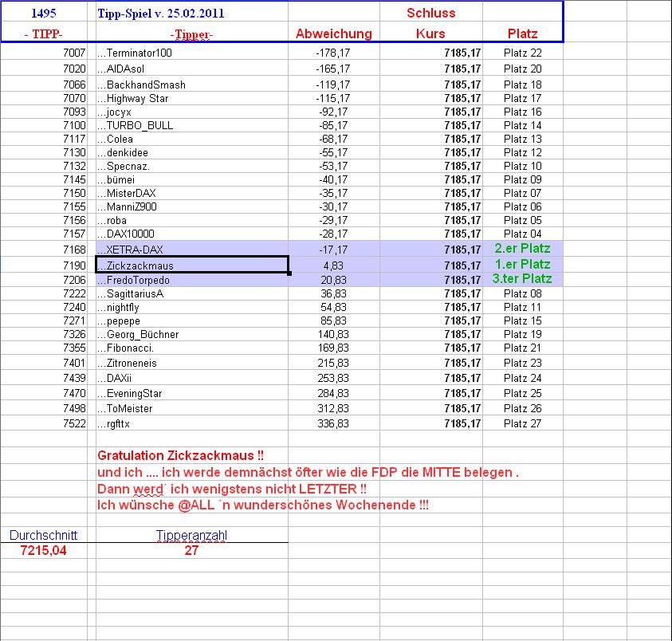This screenshot has height=641, width=672.
Task: Click the Abweichung column header
Action: tap(334, 33)
